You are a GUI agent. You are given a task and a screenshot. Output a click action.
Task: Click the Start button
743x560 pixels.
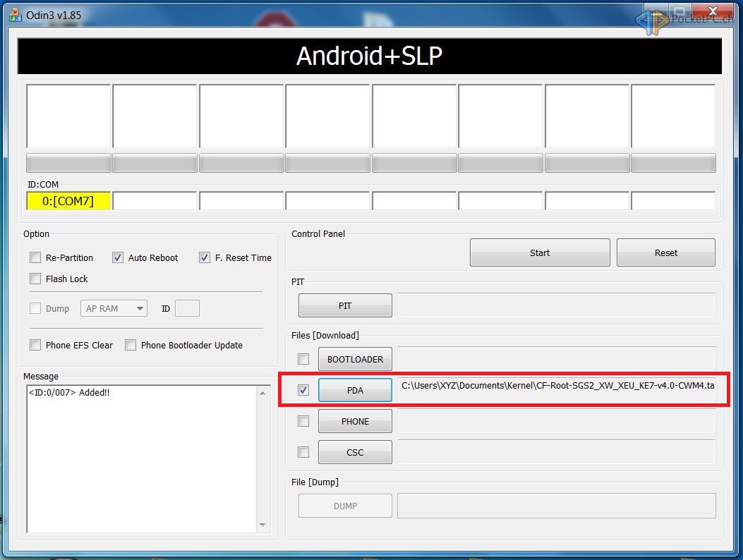[x=540, y=252]
